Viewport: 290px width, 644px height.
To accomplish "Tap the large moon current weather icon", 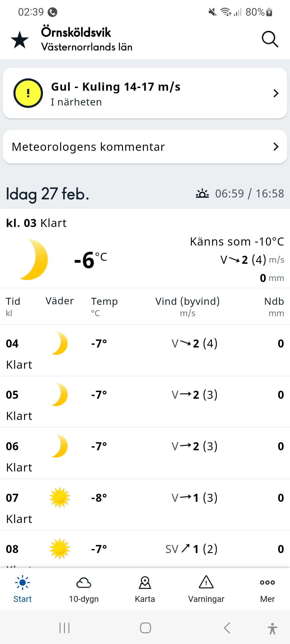I will [34, 259].
